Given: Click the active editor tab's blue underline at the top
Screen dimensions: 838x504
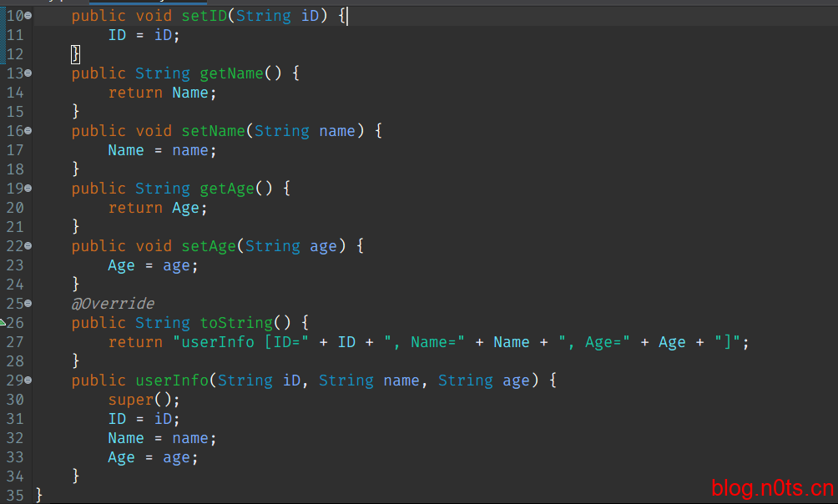Looking at the screenshot, I should (147, 3).
